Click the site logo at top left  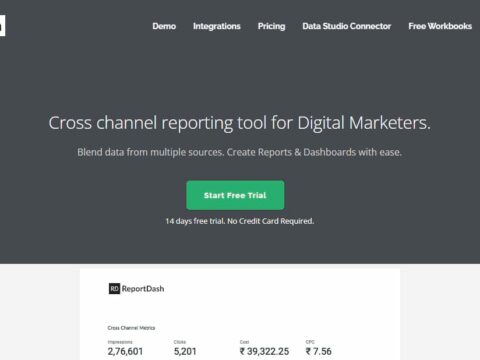pyautogui.click(x=2, y=25)
